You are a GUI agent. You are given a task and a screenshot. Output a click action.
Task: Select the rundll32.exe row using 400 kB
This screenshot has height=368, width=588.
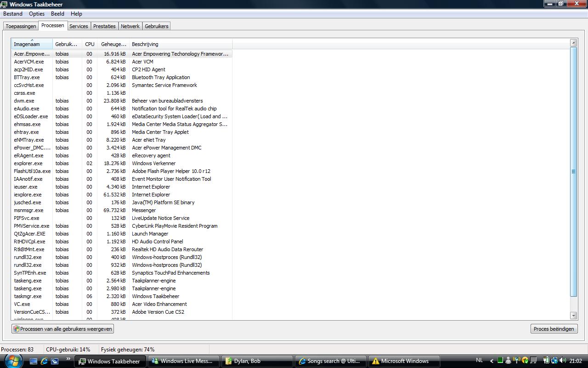[122, 257]
